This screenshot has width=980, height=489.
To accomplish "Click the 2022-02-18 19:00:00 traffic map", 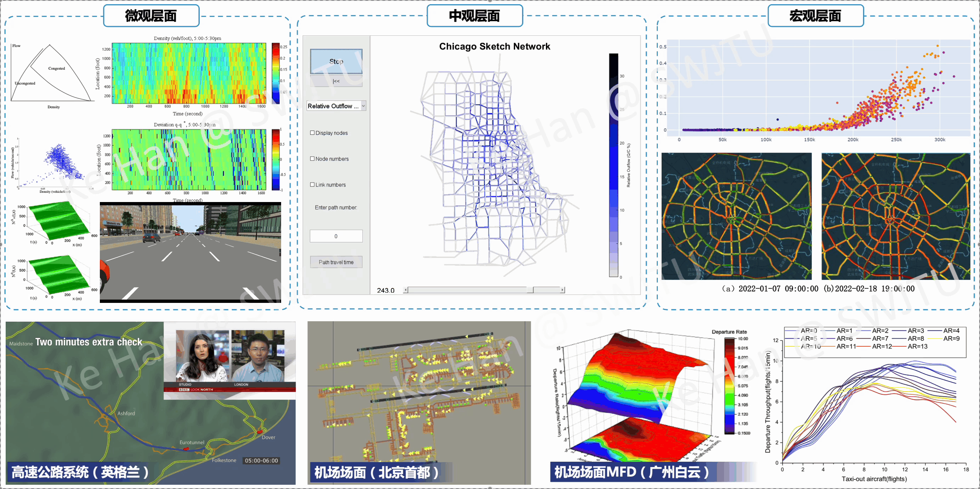I will (895, 216).
